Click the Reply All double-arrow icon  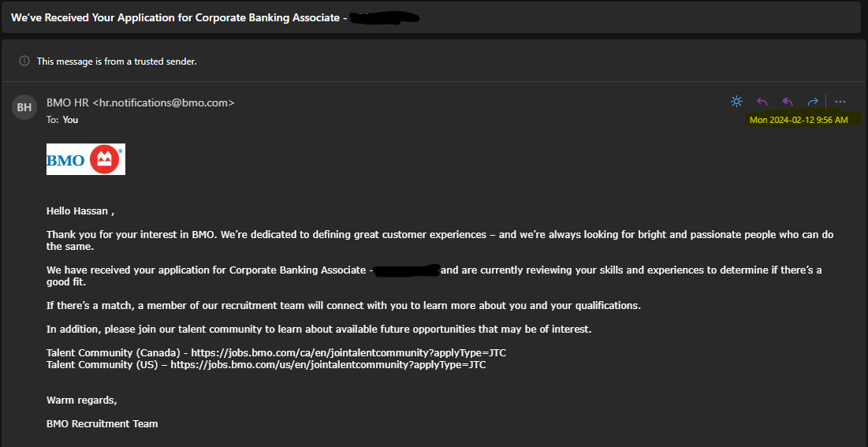[x=788, y=102]
